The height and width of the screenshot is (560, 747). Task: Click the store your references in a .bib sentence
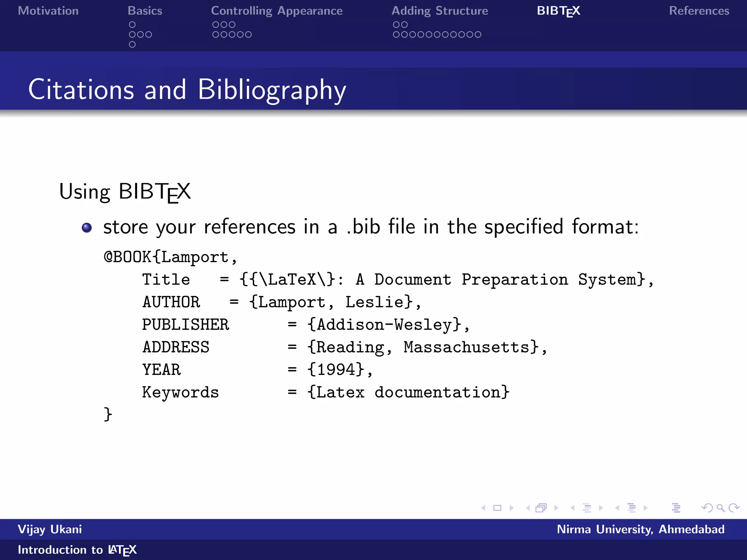[x=371, y=227]
